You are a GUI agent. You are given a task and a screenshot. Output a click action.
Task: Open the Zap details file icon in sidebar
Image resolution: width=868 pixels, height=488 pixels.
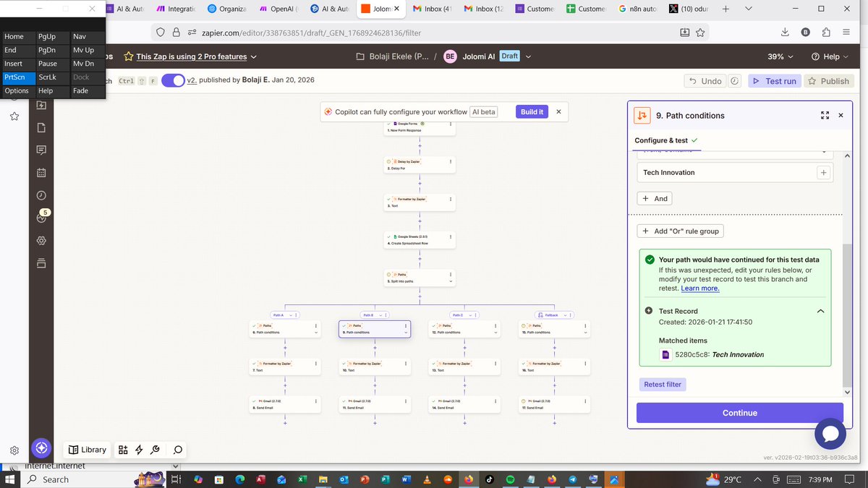click(41, 128)
